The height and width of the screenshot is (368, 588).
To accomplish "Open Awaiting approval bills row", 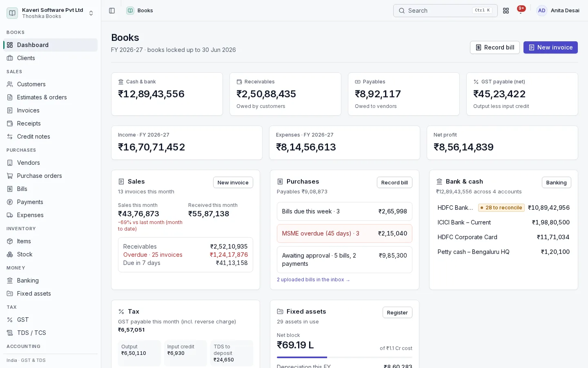I will 345,260.
